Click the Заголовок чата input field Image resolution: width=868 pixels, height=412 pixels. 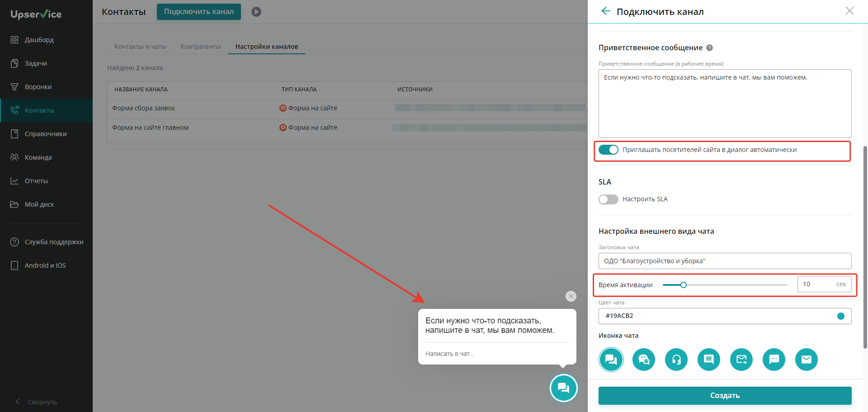(725, 261)
